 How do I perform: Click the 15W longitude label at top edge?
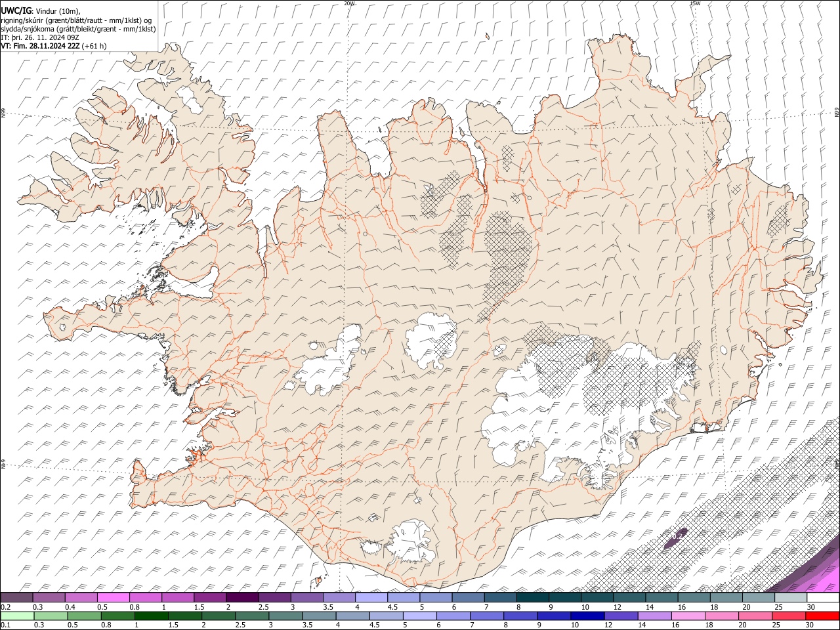point(695,3)
